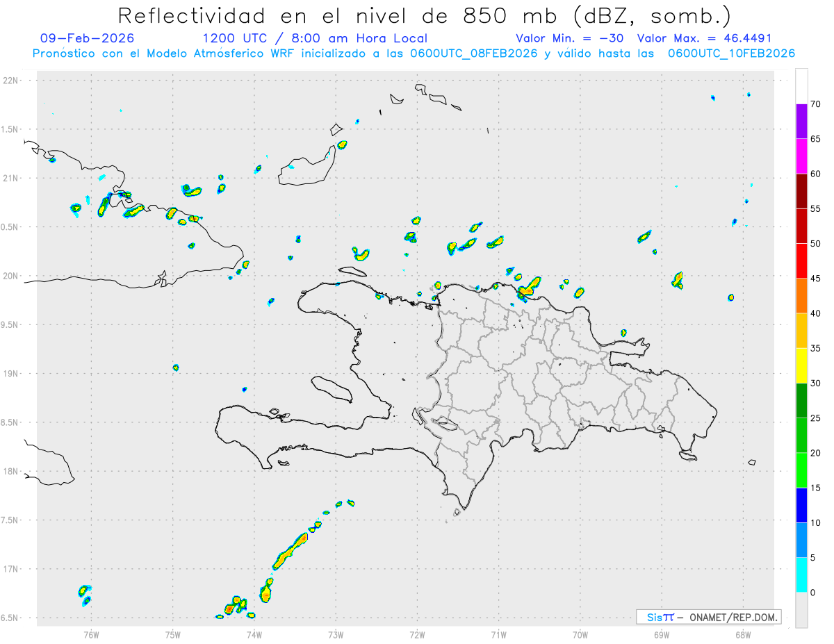Select the red 50–55 dBZ colorbar segment
Viewport: 834px width, 644px height.
(x=801, y=226)
